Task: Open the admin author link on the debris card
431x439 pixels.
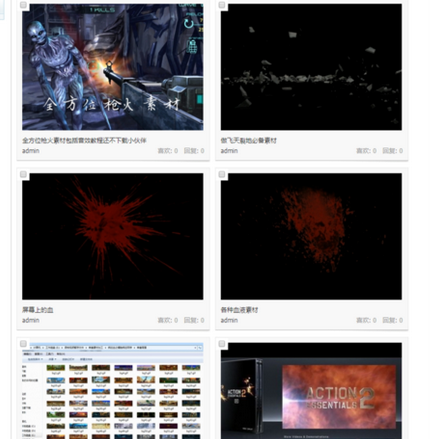Action: 229,151
